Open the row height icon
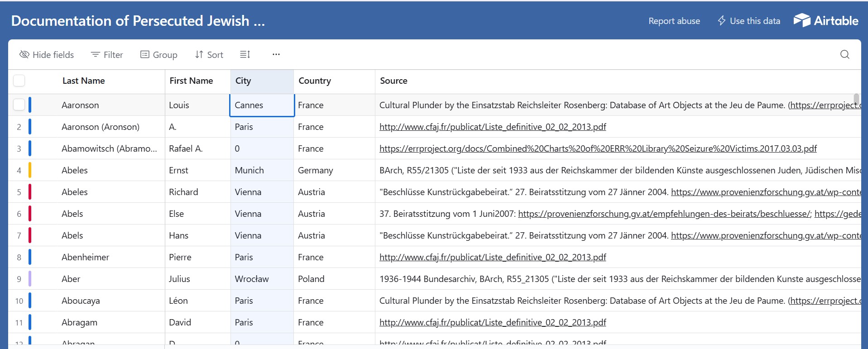 point(245,55)
